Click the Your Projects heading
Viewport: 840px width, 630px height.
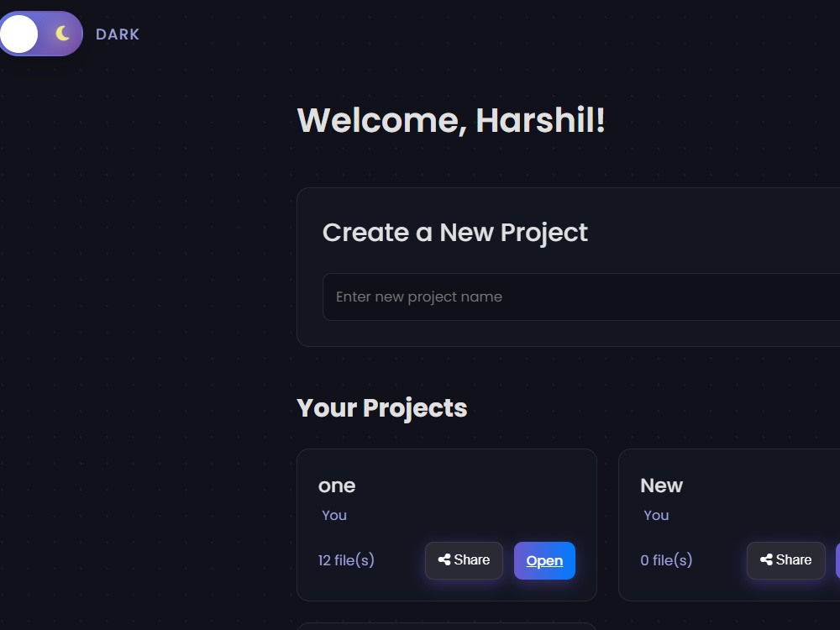click(382, 409)
